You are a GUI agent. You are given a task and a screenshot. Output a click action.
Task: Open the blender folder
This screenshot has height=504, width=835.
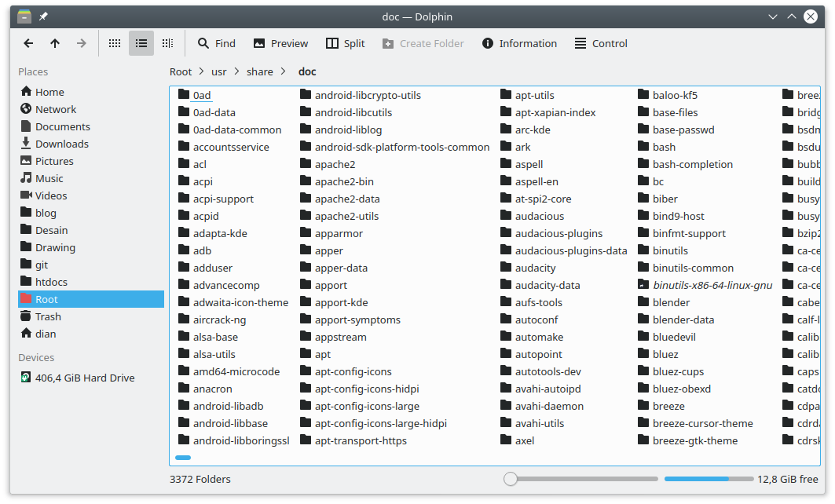(x=671, y=301)
